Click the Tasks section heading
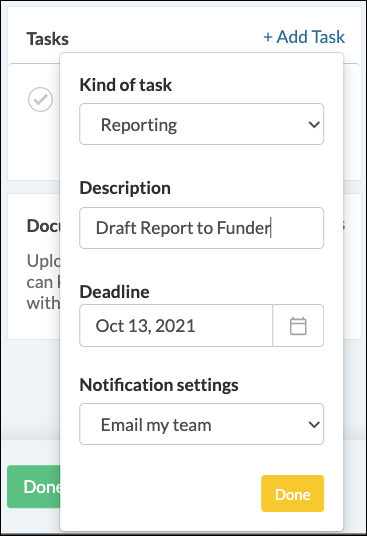This screenshot has width=367, height=536. tap(48, 39)
